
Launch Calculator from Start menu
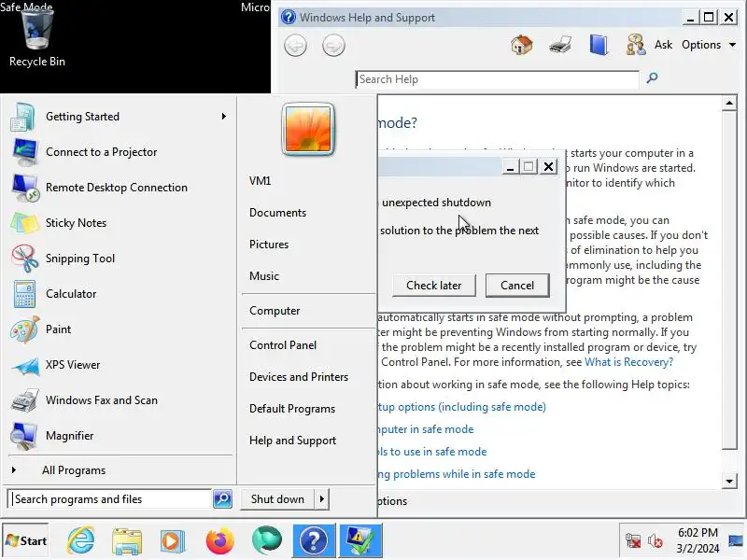[x=71, y=294]
